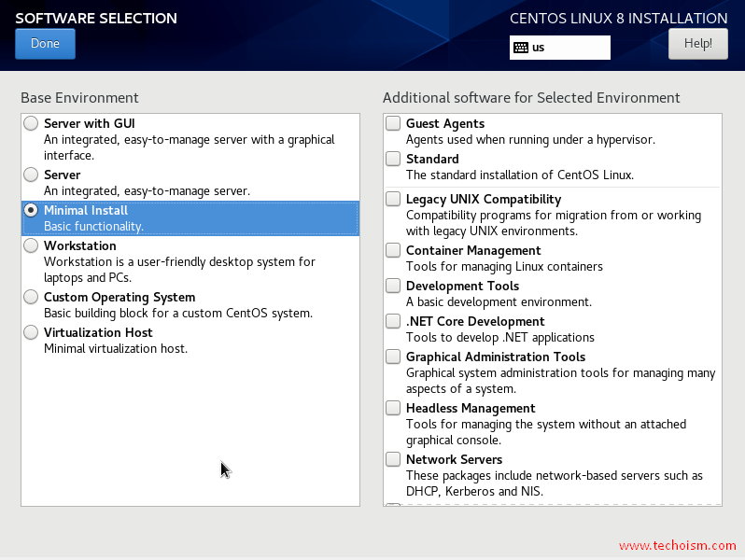Choose Minimal Install radio button
This screenshot has height=560, width=745.
[x=31, y=210]
